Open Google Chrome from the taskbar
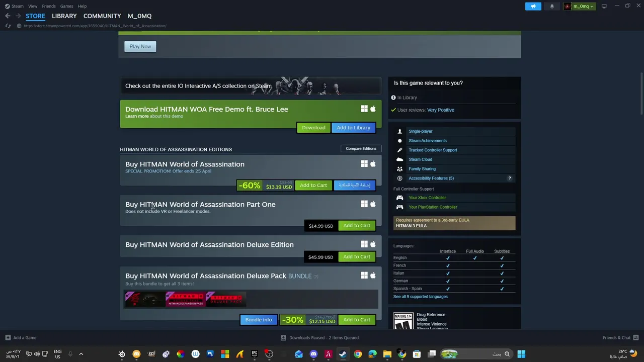Viewport: 644px width, 362px height. tap(358, 354)
